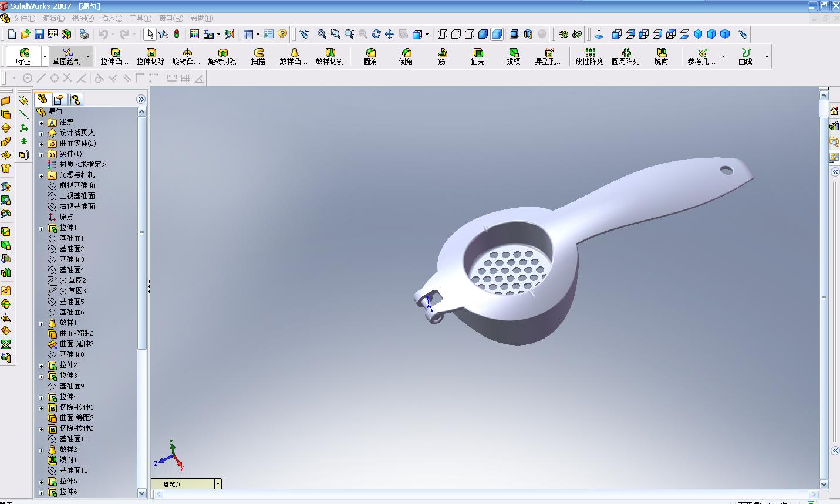Select the 镜向 mirror tool
Image resolution: width=840 pixels, height=504 pixels.
click(662, 56)
